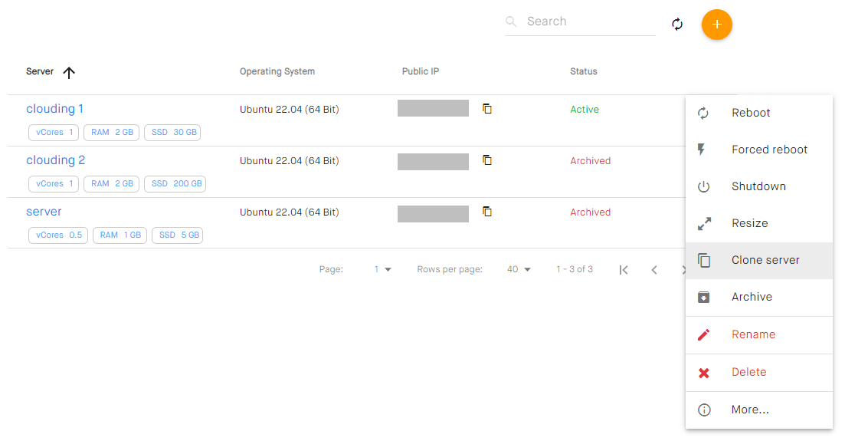868x441 pixels.
Task: Click into the Search input field
Action: click(x=590, y=21)
